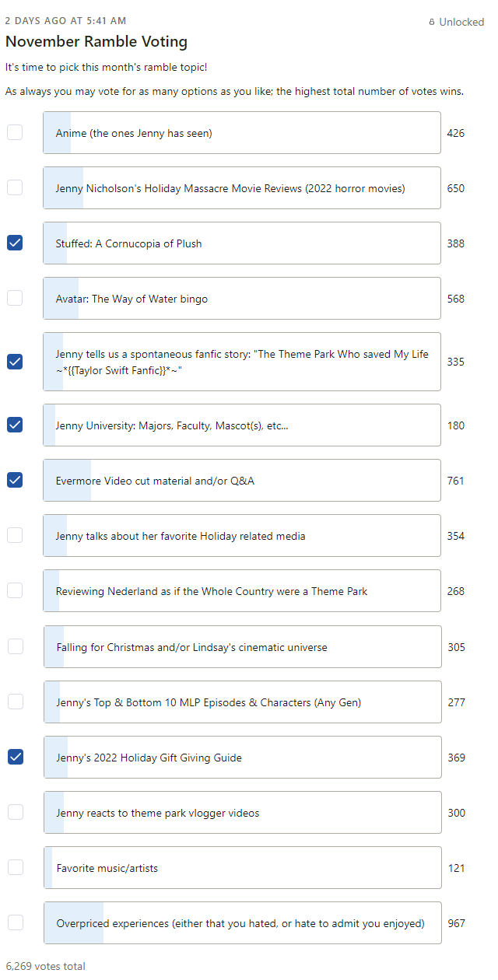Click the November Ramble Voting title
The image size is (498, 980).
click(x=96, y=42)
